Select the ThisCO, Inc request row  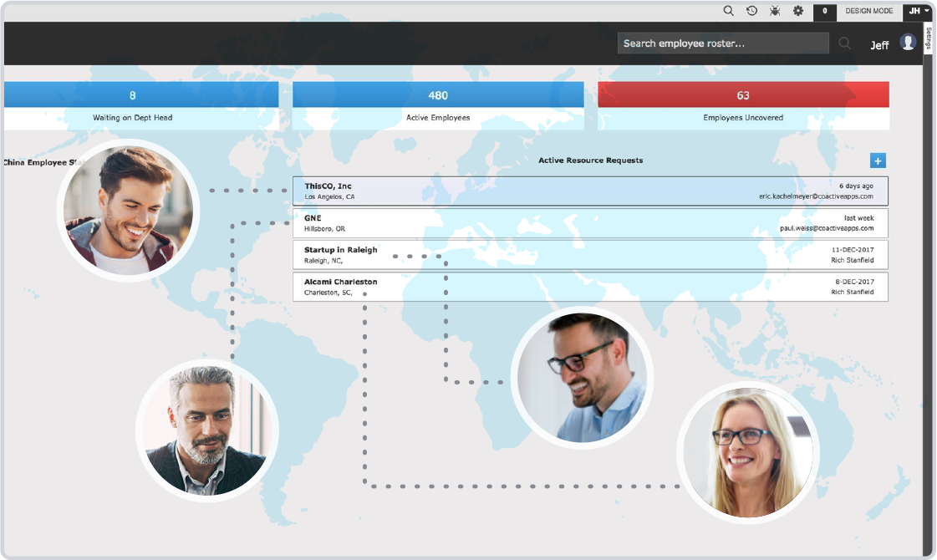pyautogui.click(x=590, y=191)
